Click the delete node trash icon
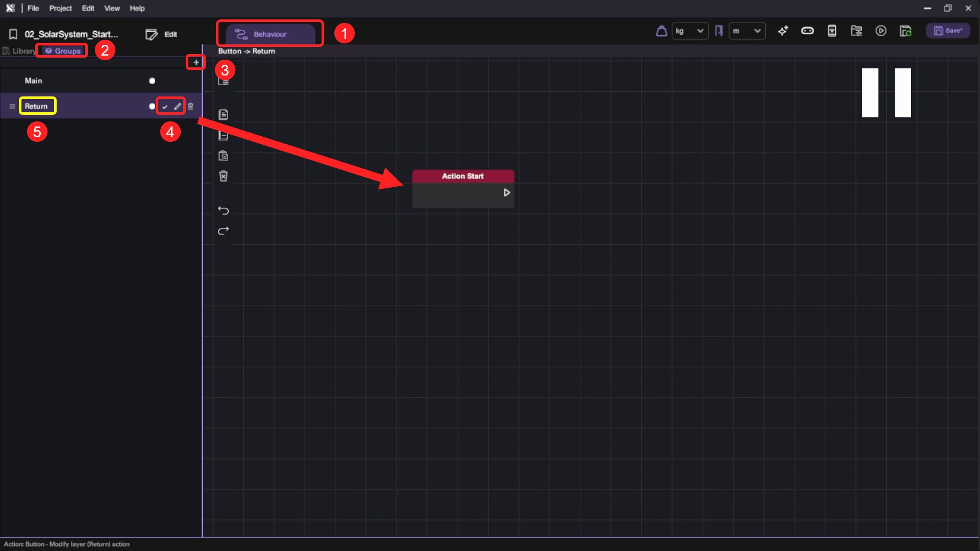The height and width of the screenshot is (551, 980). pos(223,176)
